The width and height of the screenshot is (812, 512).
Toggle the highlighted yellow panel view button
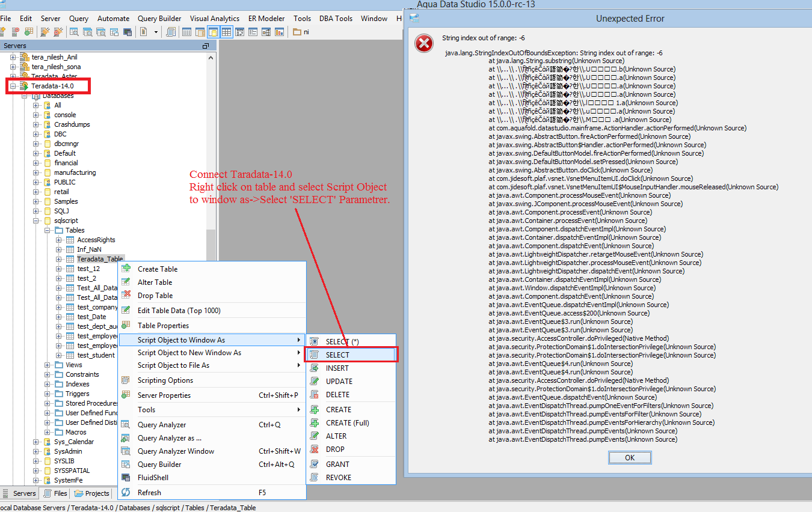[214, 32]
